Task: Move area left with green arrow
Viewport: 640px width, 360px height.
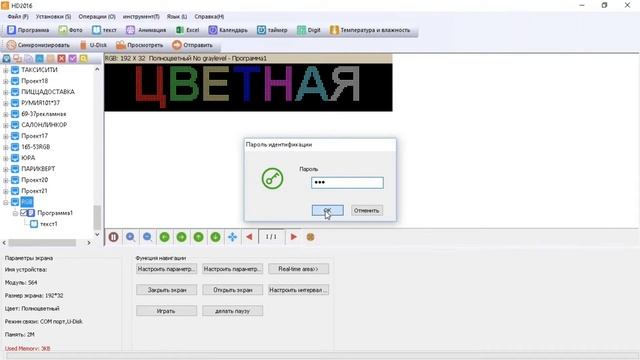Action: [x=164, y=237]
